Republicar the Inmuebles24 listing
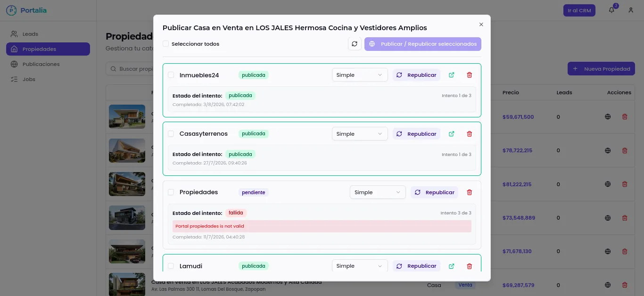This screenshot has width=644, height=296. 416,75
